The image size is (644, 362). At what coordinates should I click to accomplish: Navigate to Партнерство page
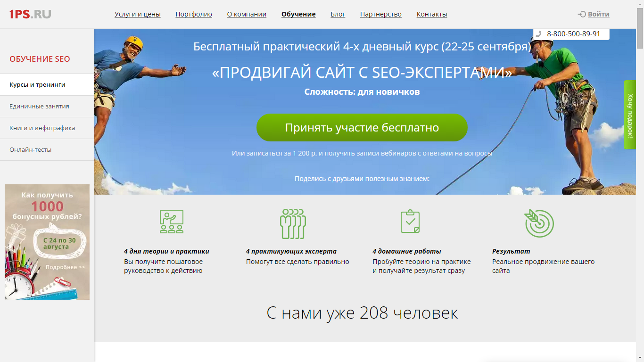[x=381, y=14]
